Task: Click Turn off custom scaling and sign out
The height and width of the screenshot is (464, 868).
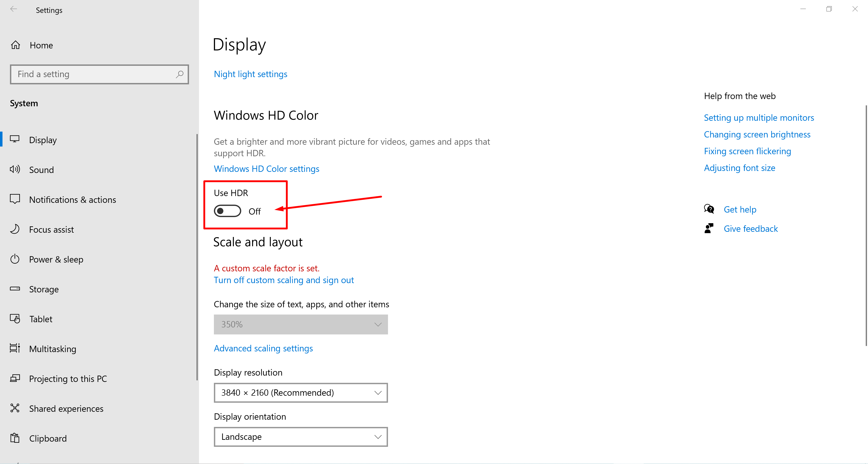Action: click(x=284, y=280)
